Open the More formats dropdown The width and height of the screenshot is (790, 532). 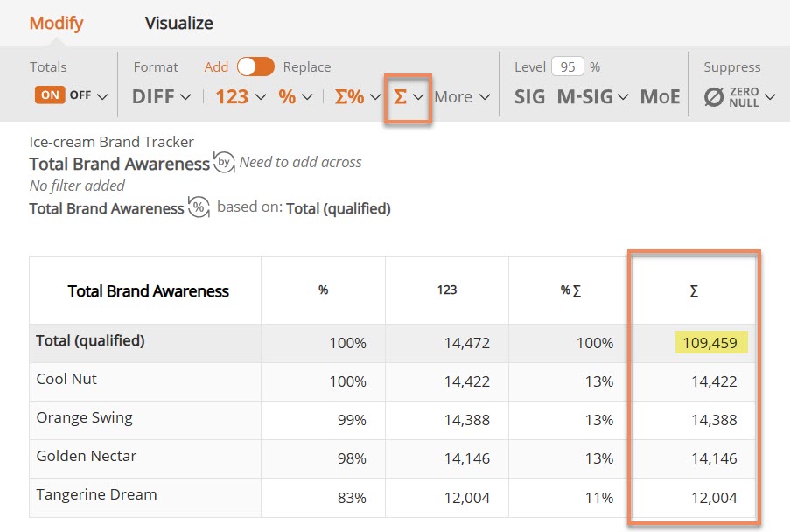(462, 97)
